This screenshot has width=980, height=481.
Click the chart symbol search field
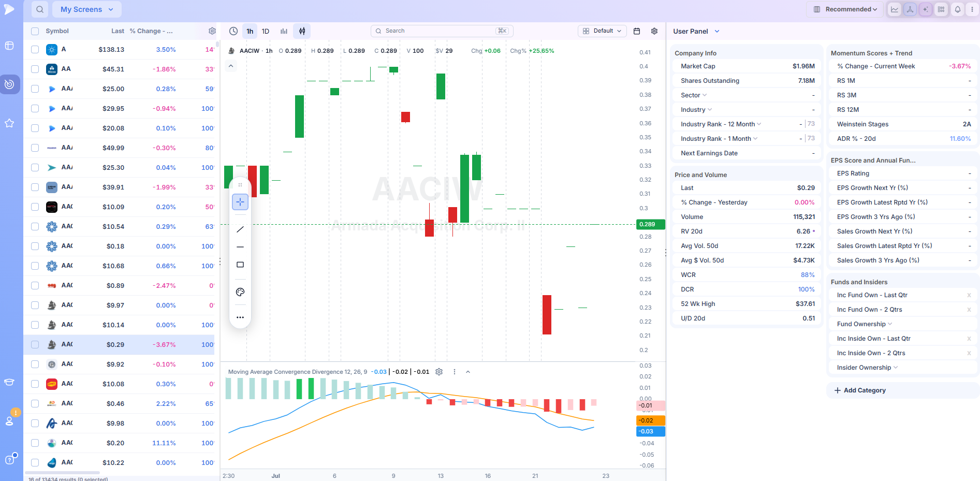[442, 31]
